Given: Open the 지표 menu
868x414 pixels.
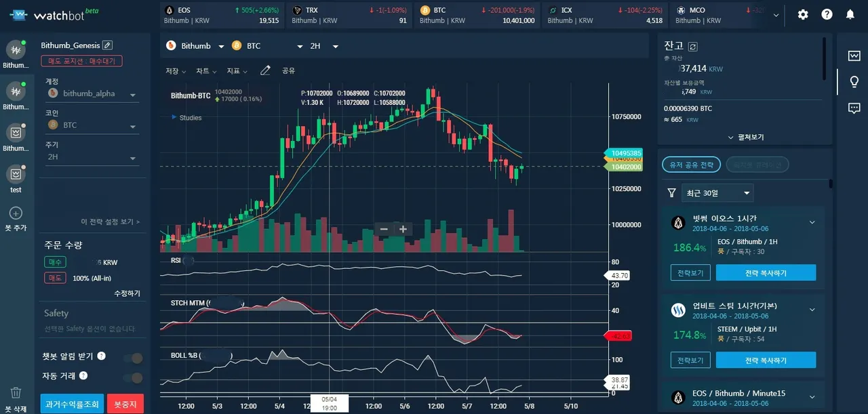Looking at the screenshot, I should coord(237,70).
